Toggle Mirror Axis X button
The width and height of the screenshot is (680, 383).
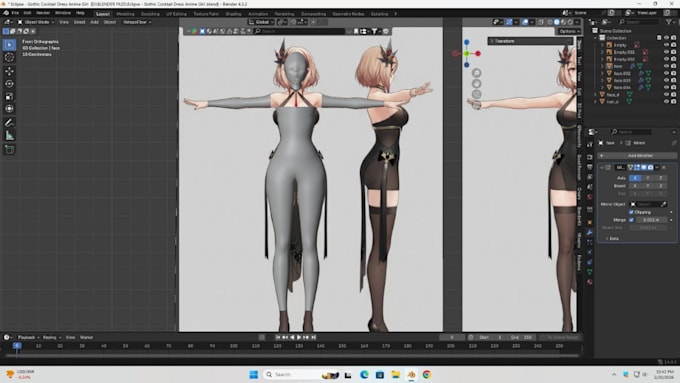tap(635, 178)
